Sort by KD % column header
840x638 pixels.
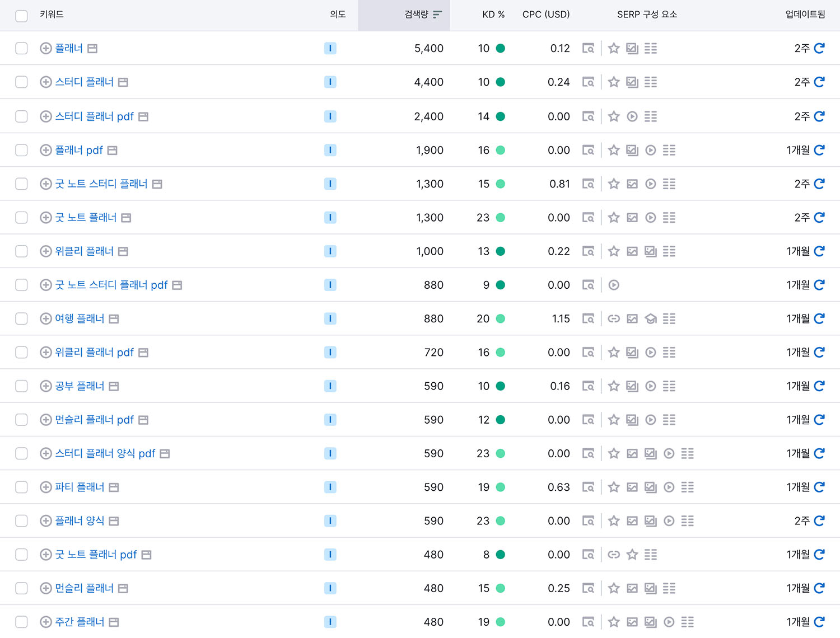493,15
